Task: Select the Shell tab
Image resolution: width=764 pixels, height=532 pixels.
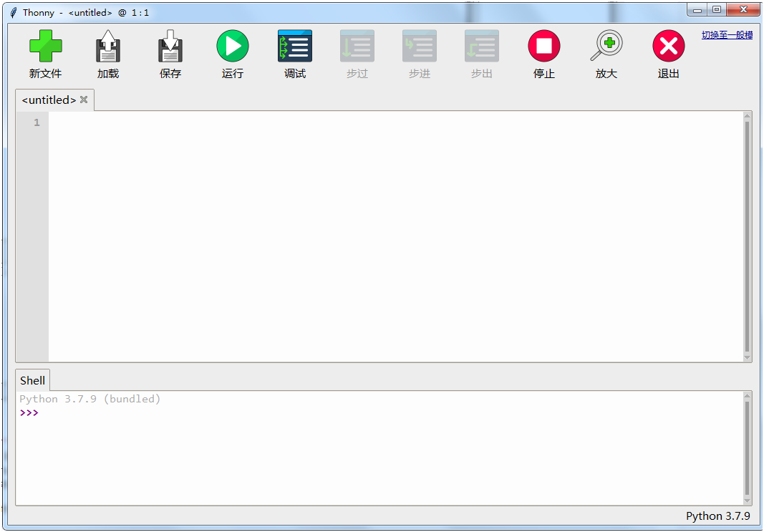Action: (33, 380)
